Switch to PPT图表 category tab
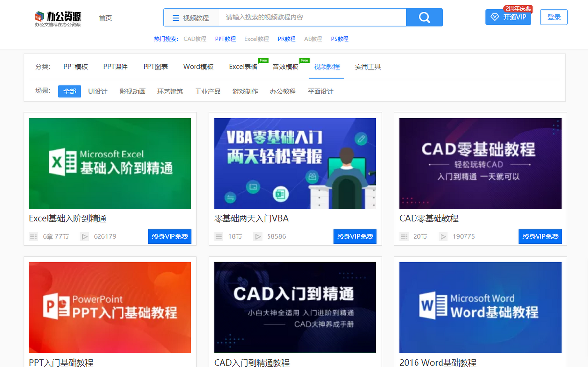This screenshot has height=367, width=588. point(155,67)
